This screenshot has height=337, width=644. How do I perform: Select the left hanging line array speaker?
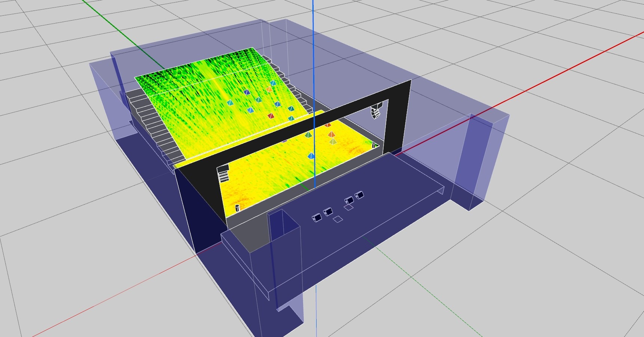pyautogui.click(x=223, y=173)
